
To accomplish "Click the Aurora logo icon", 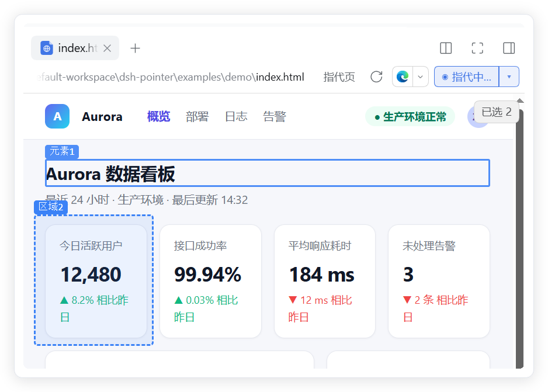I will point(57,116).
